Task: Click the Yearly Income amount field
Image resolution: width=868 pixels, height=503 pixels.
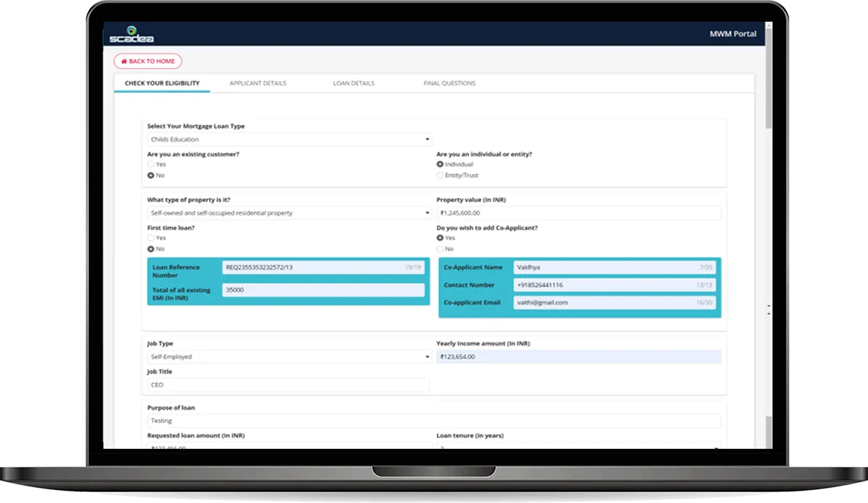Action: pyautogui.click(x=579, y=356)
